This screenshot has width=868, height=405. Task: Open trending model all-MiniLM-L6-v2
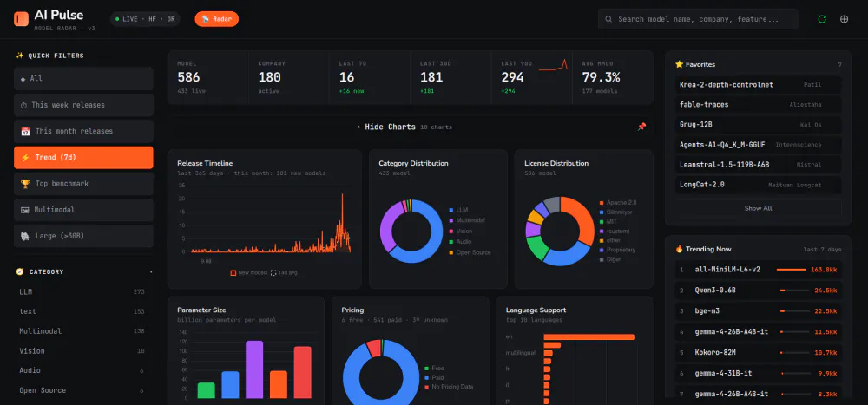[758, 270]
